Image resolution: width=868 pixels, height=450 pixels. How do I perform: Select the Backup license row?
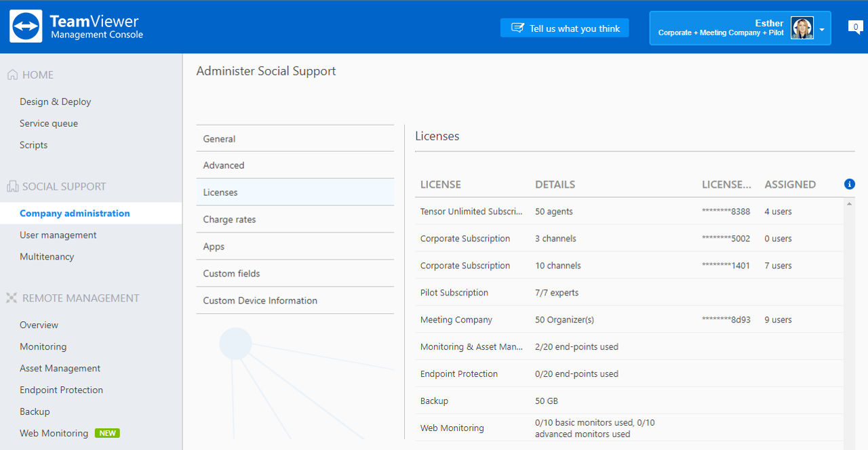629,401
